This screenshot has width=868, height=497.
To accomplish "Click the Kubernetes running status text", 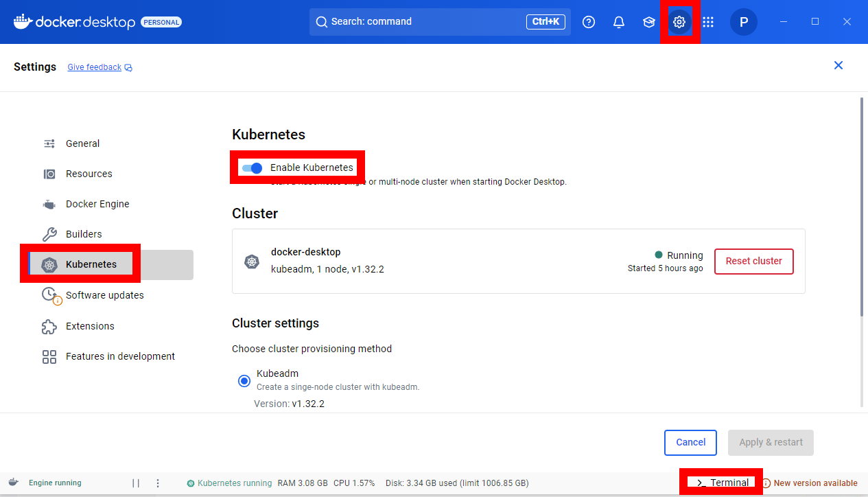I will (235, 483).
